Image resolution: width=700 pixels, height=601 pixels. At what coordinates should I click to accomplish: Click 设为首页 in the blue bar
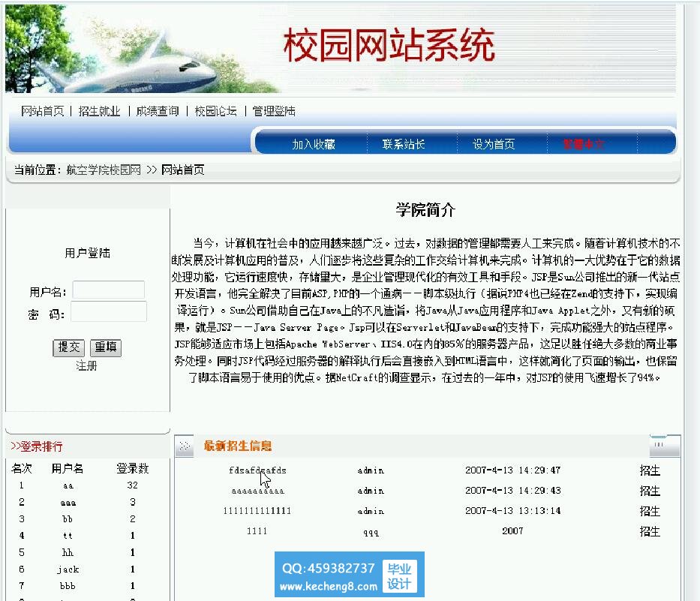click(494, 144)
